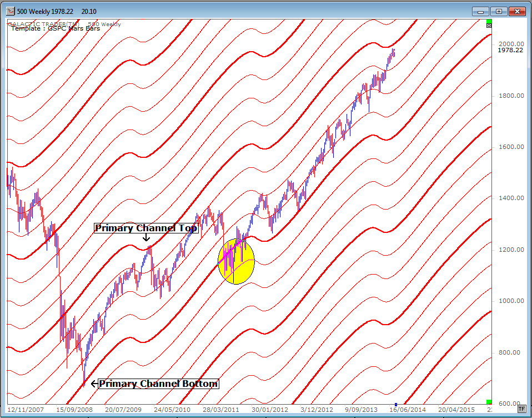Click the blue marker on the date axis
This screenshot has width=532, height=418.
[395, 405]
